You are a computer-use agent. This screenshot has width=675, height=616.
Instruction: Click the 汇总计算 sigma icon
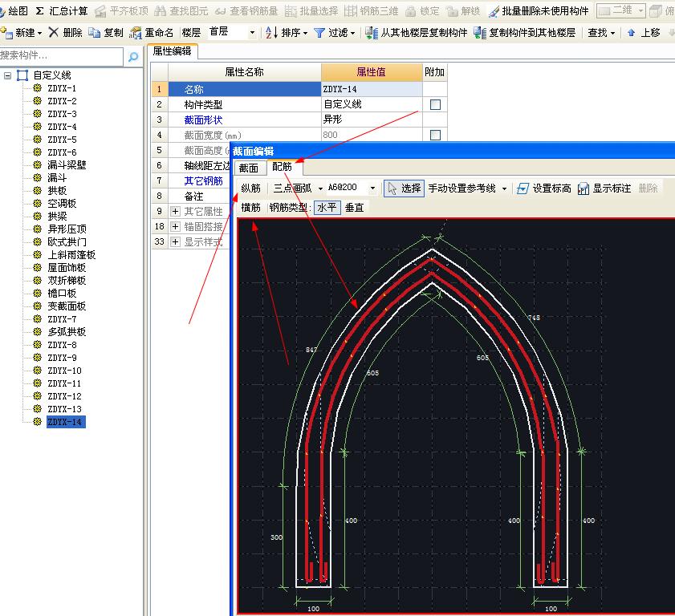pyautogui.click(x=39, y=10)
